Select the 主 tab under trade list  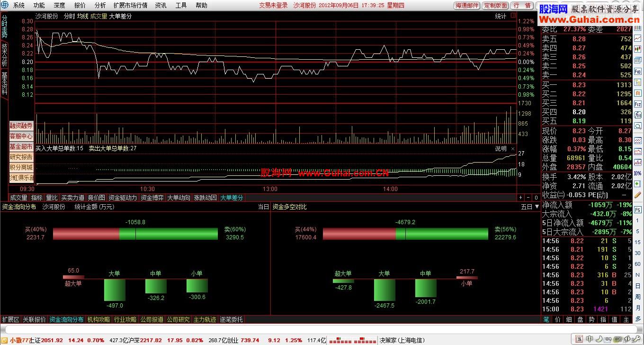(x=626, y=320)
